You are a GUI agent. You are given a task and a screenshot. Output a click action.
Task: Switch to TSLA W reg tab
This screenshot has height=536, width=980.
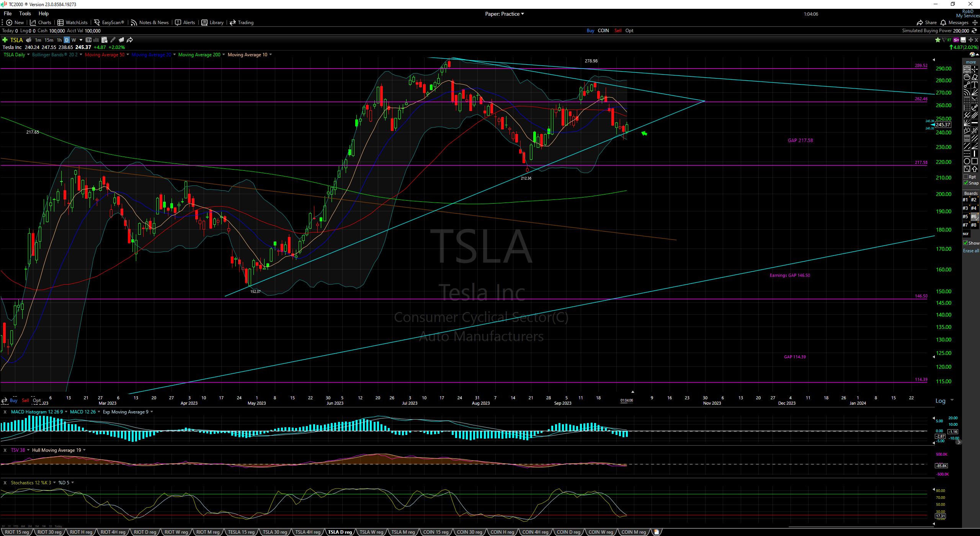(x=371, y=532)
